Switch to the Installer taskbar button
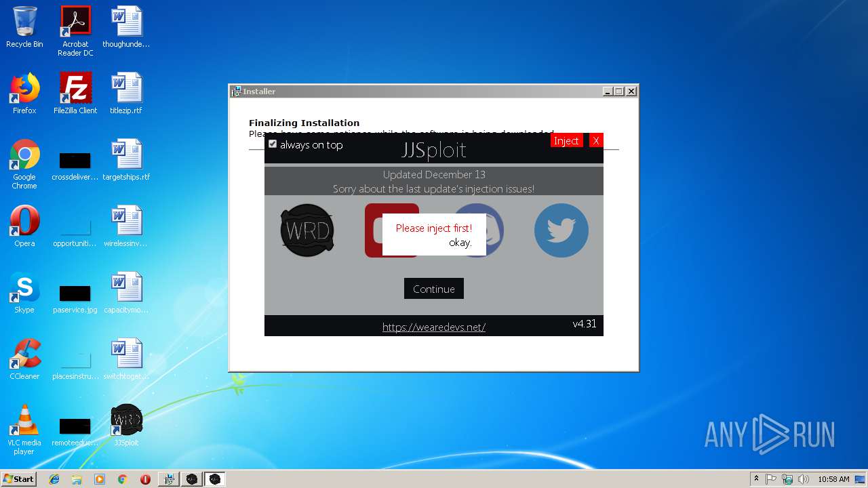The image size is (868, 488). point(169,479)
